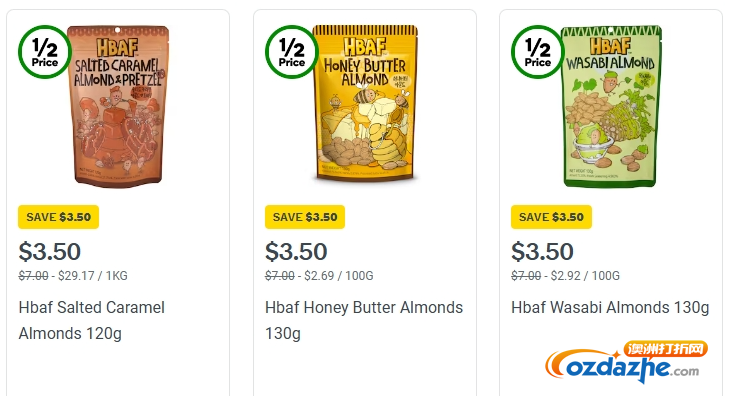Open the Hbaf Wasabi Almonds 130g link
The width and height of the screenshot is (730, 396).
pos(610,308)
